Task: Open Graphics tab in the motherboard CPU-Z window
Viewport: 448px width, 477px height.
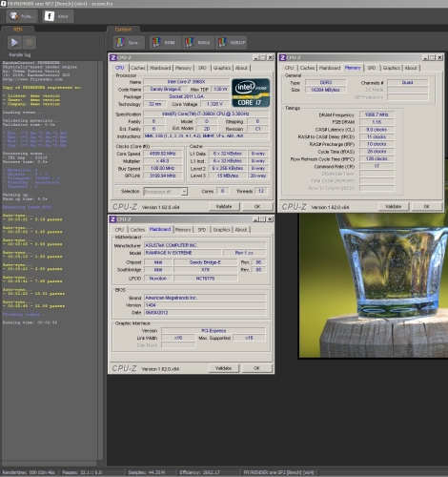Action: pos(222,230)
